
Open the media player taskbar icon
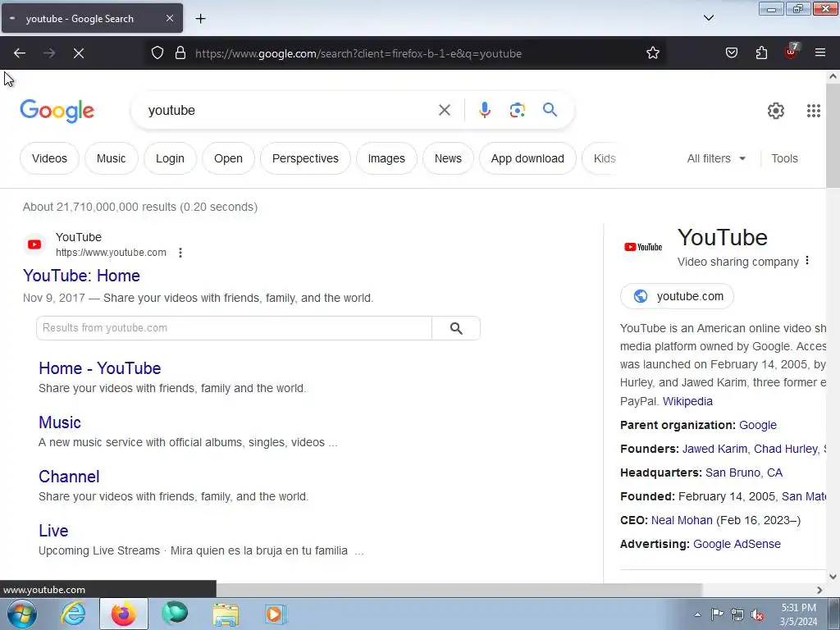click(276, 614)
